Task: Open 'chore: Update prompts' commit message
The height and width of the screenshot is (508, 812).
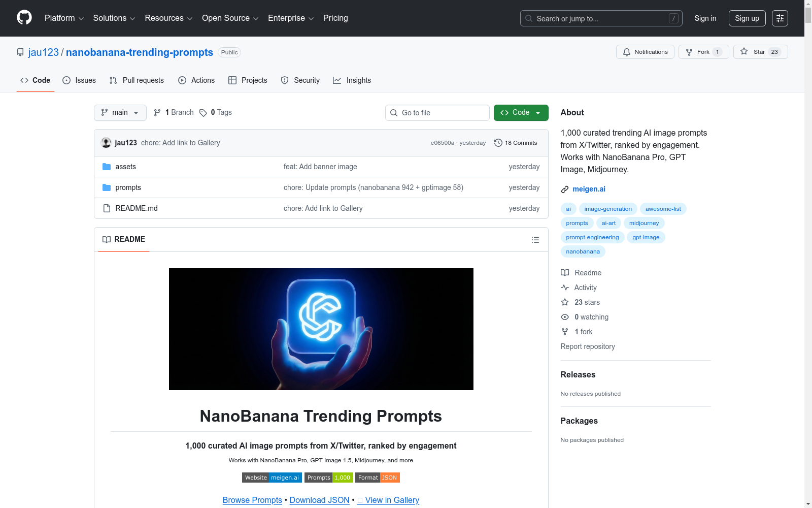Action: click(374, 187)
